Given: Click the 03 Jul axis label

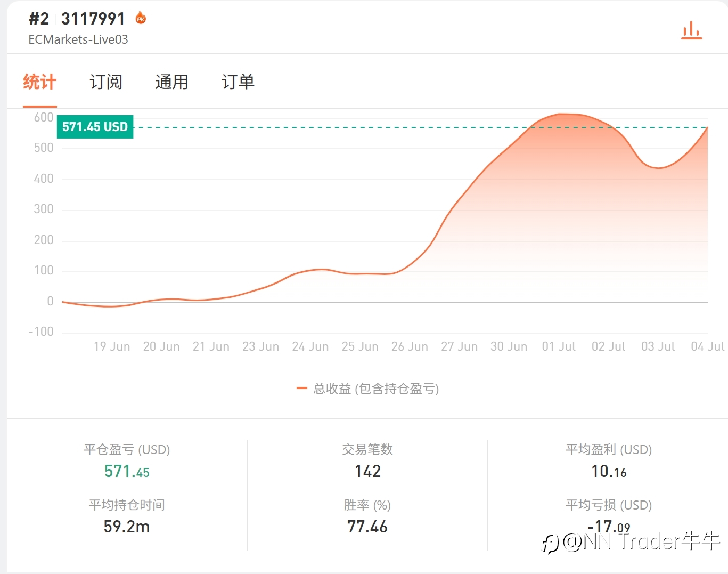Looking at the screenshot, I should (658, 346).
